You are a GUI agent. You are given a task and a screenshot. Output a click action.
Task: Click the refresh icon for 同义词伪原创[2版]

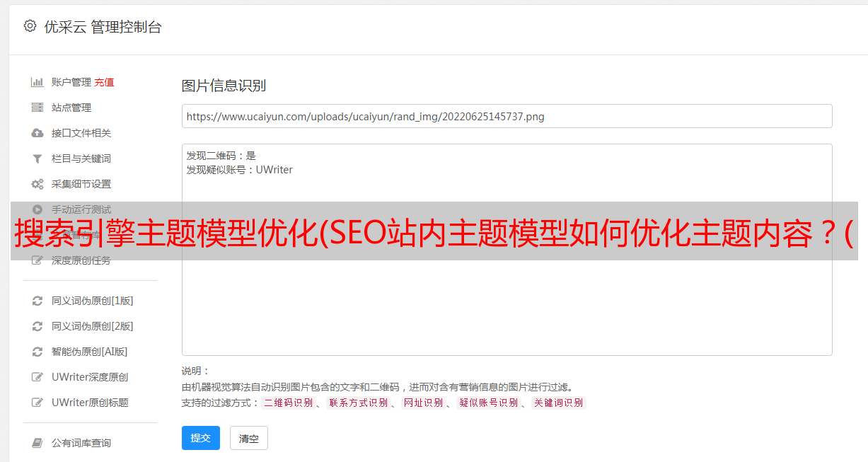point(37,326)
